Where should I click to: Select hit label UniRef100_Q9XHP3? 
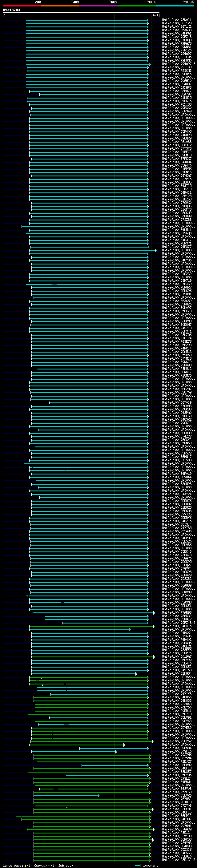point(177,88)
